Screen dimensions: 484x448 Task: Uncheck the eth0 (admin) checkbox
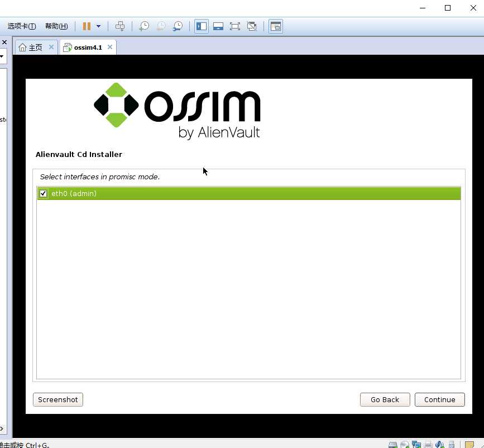(x=43, y=193)
